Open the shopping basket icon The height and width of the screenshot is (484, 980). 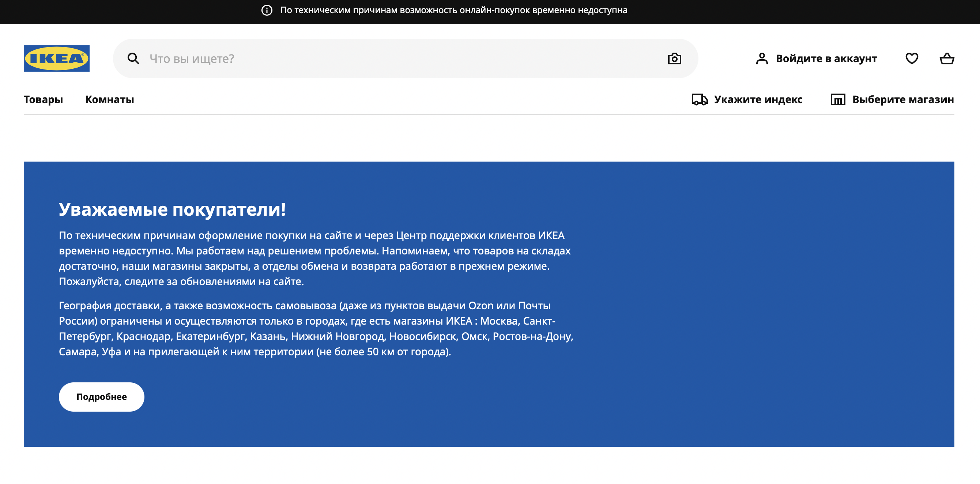coord(947,58)
